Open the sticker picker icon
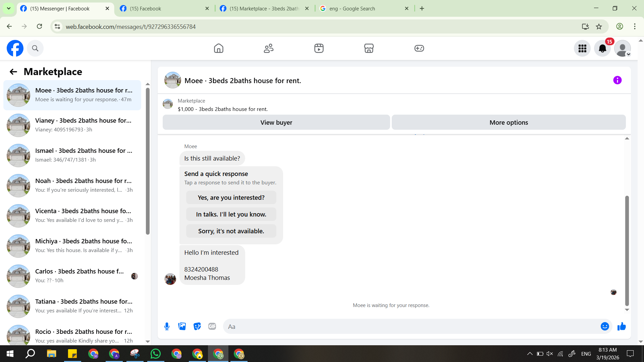The width and height of the screenshot is (644, 362). [197, 326]
